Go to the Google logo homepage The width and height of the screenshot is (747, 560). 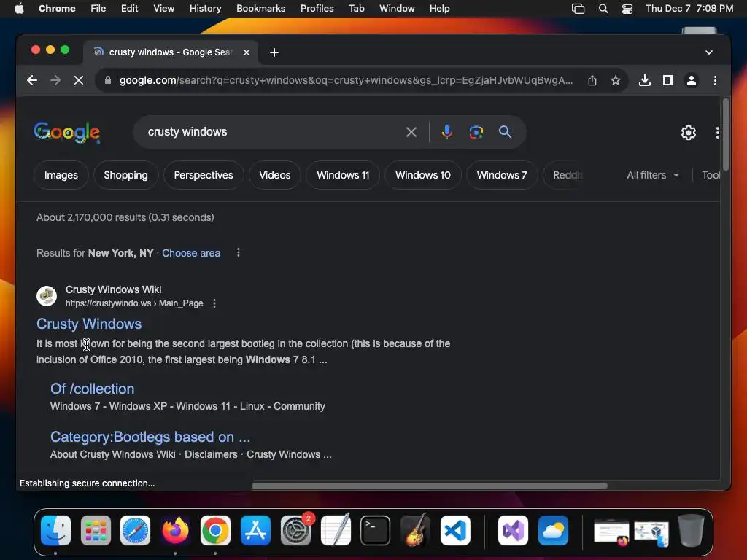point(66,132)
